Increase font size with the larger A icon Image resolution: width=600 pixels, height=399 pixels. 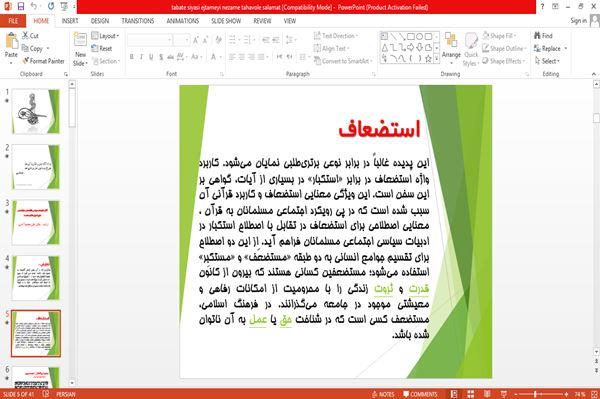pos(196,40)
